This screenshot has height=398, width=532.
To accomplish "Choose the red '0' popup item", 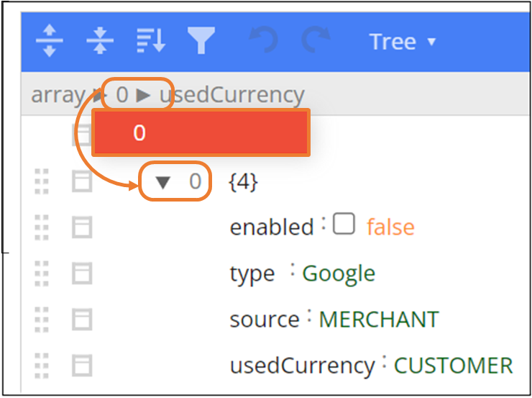I will tap(201, 132).
